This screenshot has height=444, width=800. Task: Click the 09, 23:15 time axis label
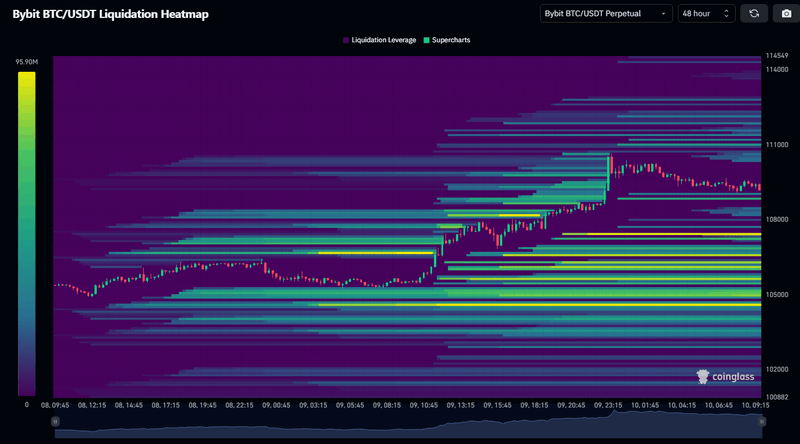608,405
